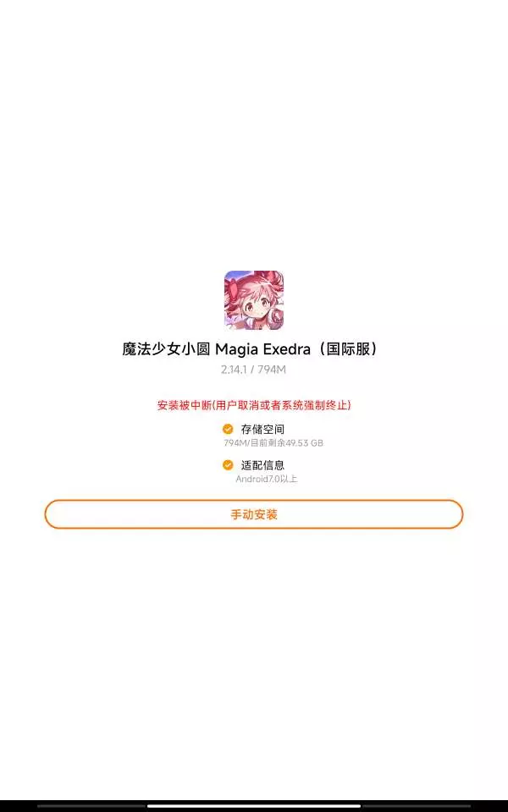Start manual install with 手动安装 button
The height and width of the screenshot is (812, 508).
pyautogui.click(x=253, y=514)
